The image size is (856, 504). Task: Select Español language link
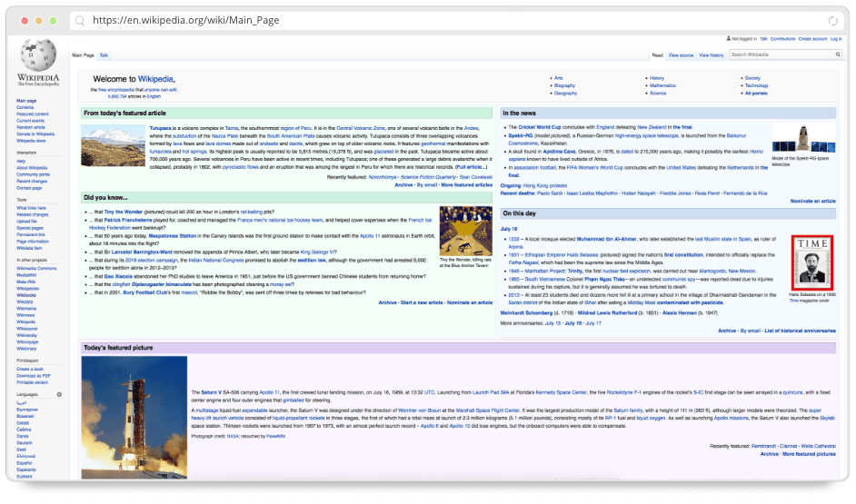coord(25,463)
